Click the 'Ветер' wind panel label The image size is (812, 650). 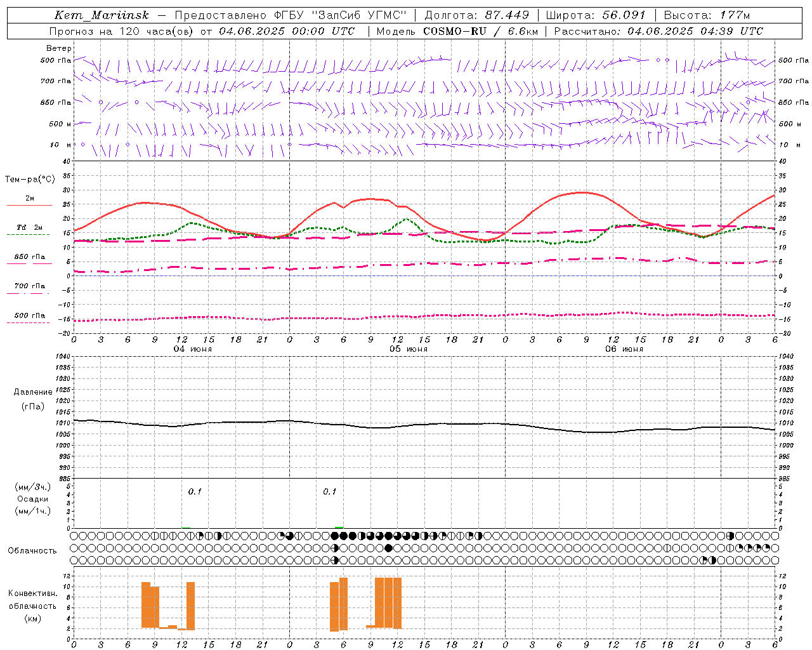[x=59, y=48]
